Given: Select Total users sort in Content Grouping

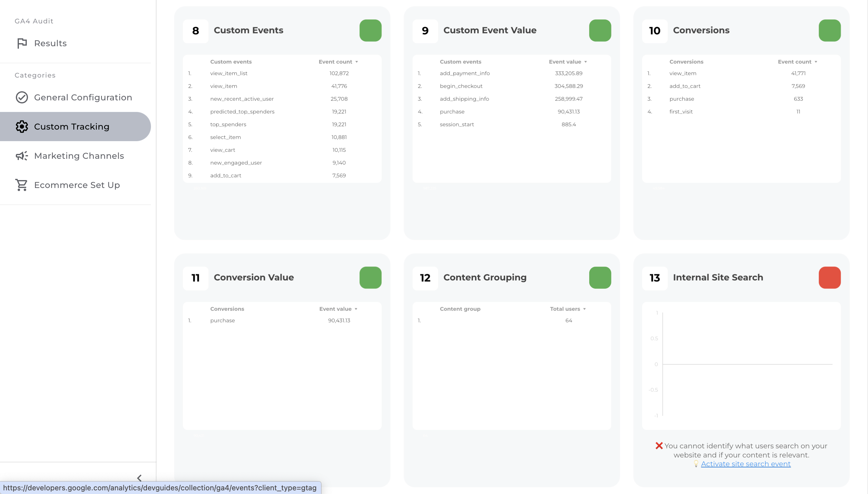Looking at the screenshot, I should [567, 309].
